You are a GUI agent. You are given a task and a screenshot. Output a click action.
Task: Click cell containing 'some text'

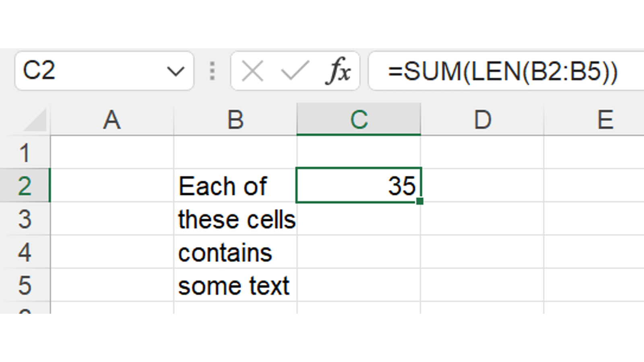pyautogui.click(x=235, y=286)
